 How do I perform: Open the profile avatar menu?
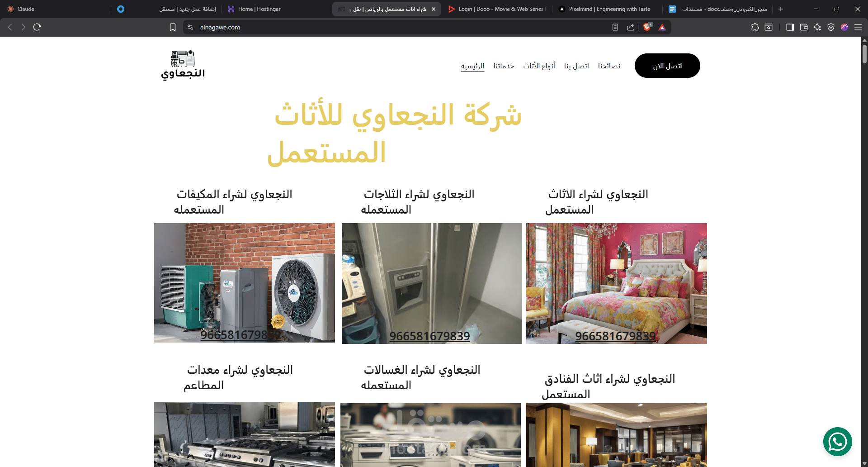[x=844, y=27]
